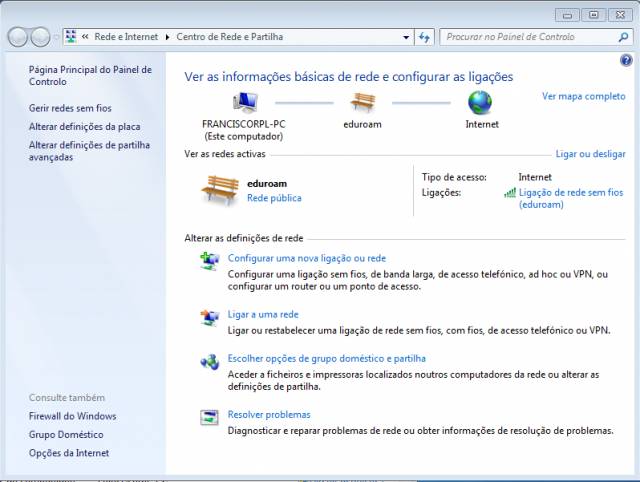Click the FRANCISCORPL-PC label text

[x=244, y=124]
